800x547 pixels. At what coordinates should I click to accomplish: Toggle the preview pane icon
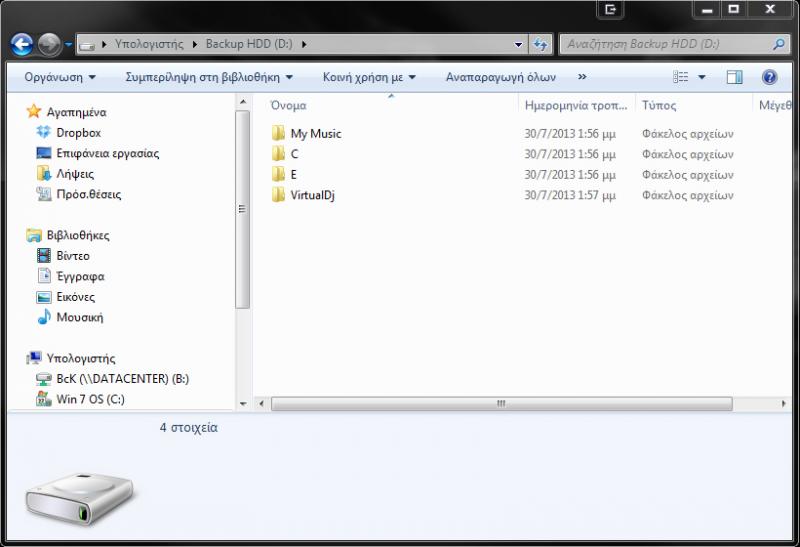[735, 77]
